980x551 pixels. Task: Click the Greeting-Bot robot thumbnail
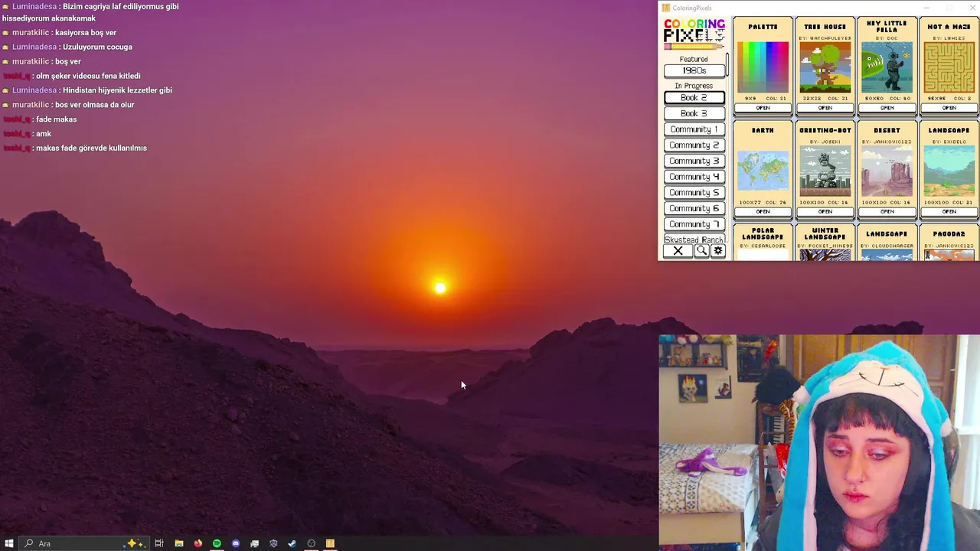pyautogui.click(x=825, y=171)
